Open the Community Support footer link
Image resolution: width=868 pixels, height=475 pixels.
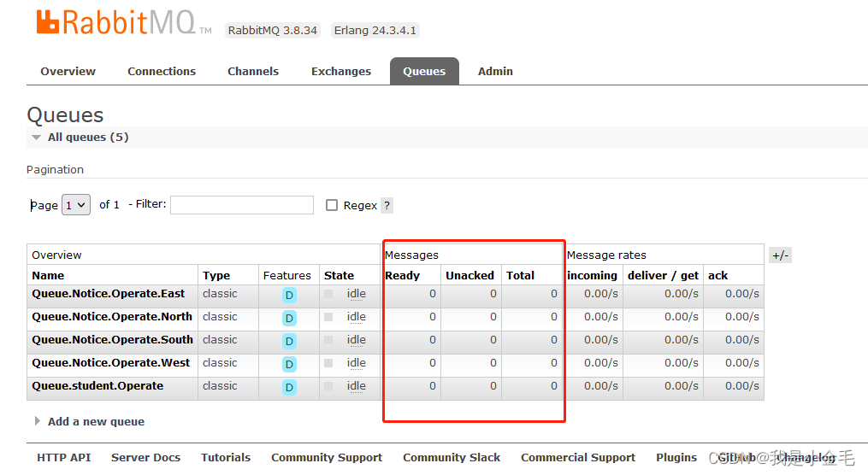[327, 458]
